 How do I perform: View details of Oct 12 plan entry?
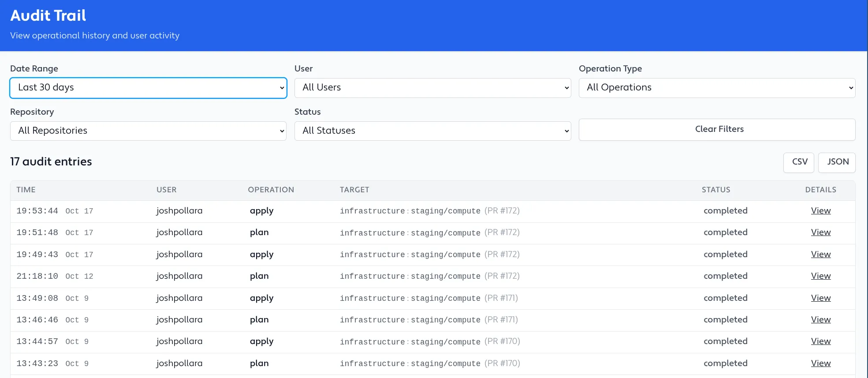[x=820, y=276]
